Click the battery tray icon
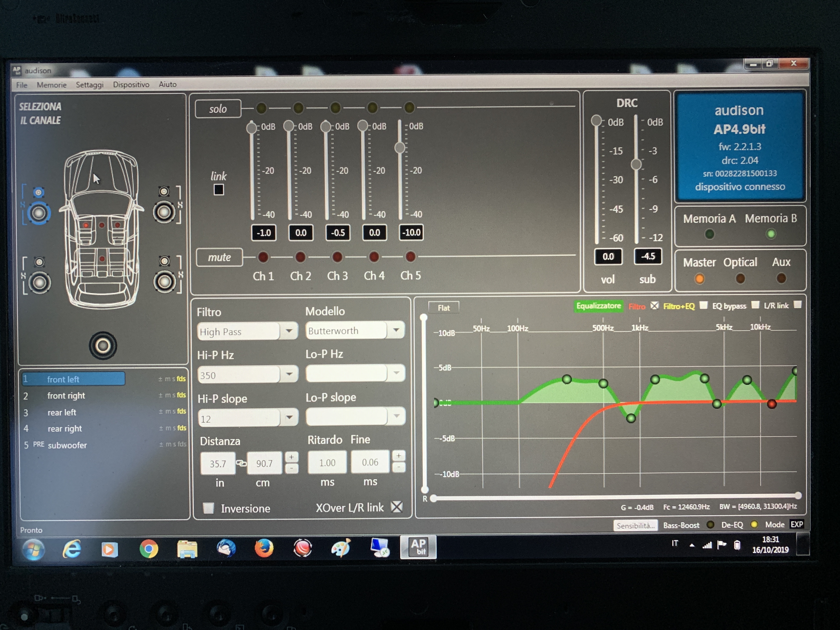 pyautogui.click(x=737, y=545)
